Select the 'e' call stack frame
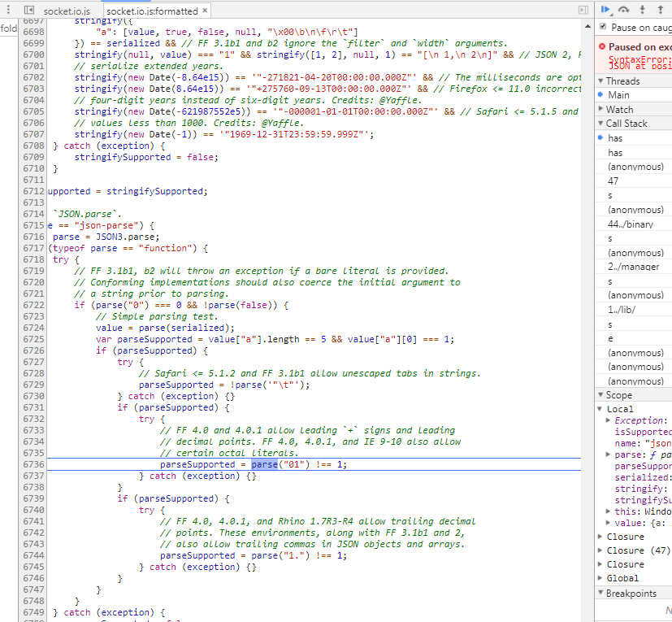The height and width of the screenshot is (622, 672). (634, 338)
